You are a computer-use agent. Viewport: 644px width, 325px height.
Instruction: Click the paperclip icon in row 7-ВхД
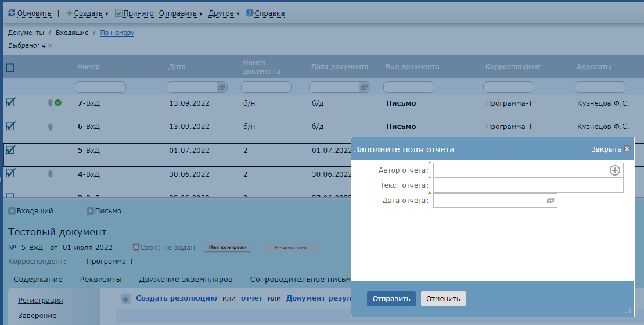coord(51,103)
